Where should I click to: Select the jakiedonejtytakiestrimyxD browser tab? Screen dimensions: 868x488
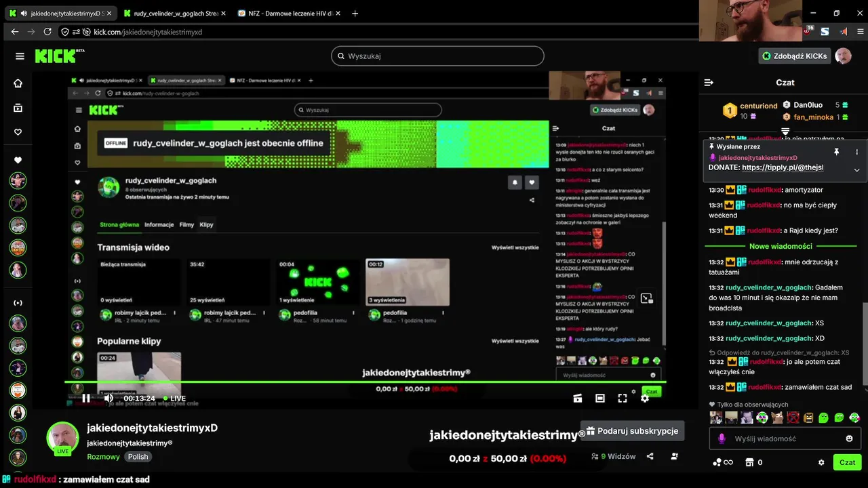pos(61,14)
